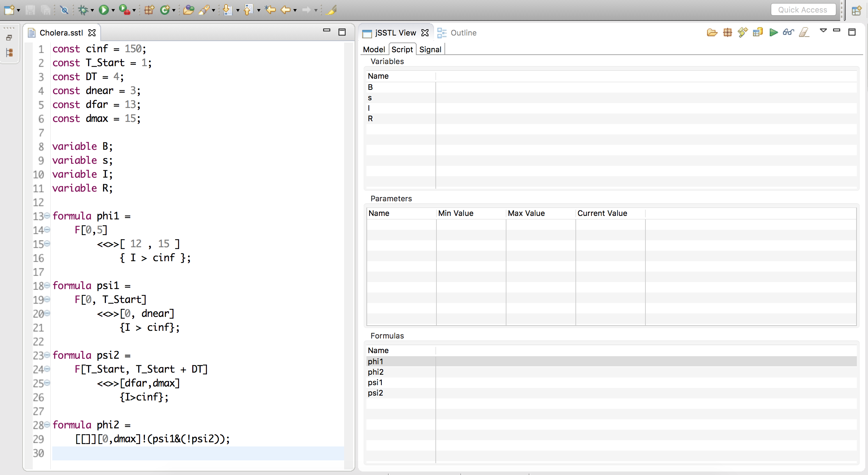Click the Debug bug icon in main toolbar
Viewport: 868px width, 475px height.
83,10
